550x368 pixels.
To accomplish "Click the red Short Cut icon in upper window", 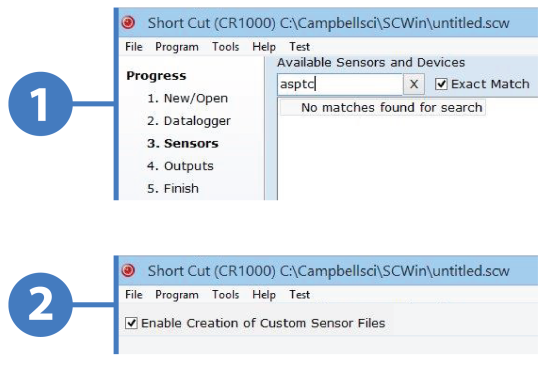I will [x=128, y=23].
